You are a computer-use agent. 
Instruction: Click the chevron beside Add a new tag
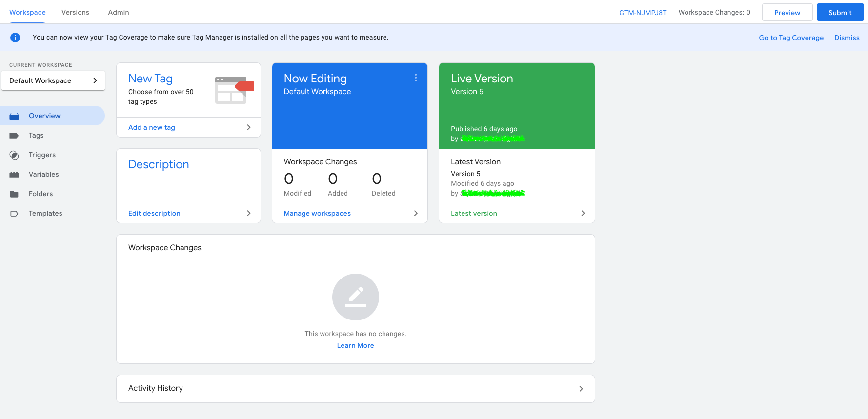point(249,127)
